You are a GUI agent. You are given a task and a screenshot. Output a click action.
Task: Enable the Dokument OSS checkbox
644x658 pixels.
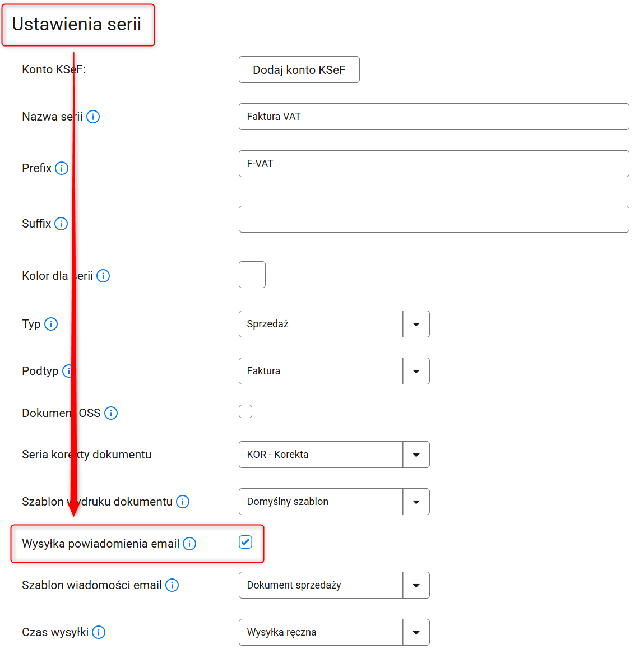(245, 411)
